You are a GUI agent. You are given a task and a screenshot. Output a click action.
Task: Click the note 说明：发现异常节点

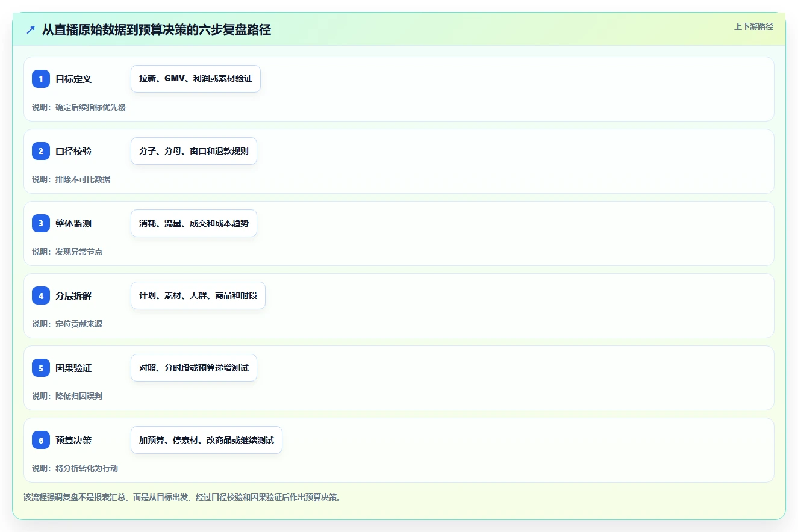point(67,252)
